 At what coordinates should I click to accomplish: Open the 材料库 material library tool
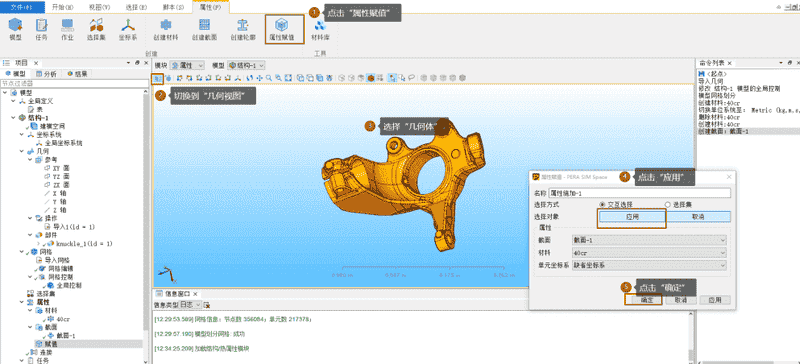[x=319, y=29]
